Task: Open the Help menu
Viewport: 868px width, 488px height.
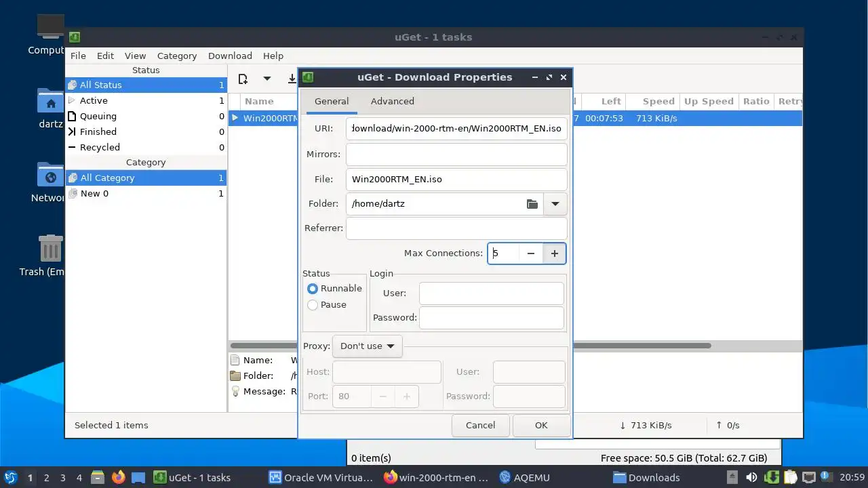Action: pos(273,56)
